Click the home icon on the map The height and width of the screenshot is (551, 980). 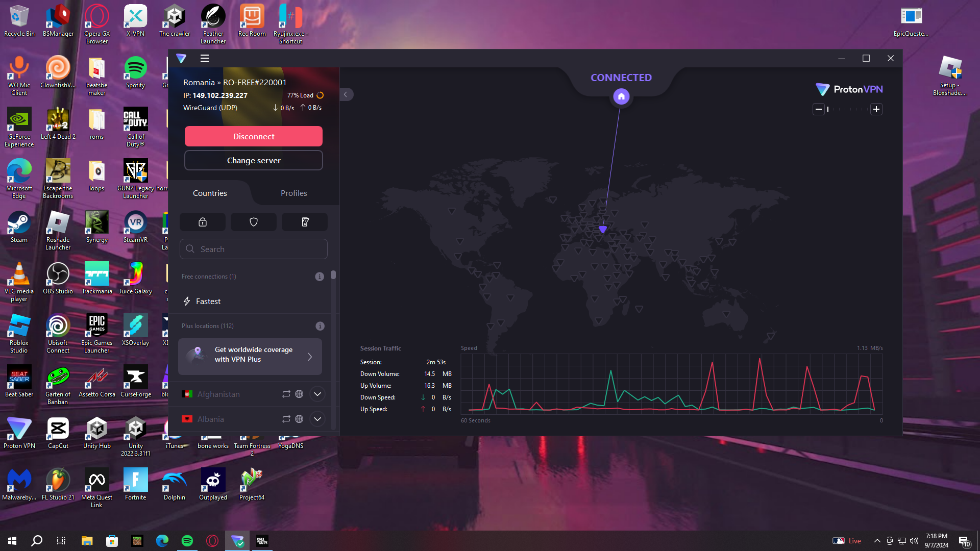pyautogui.click(x=621, y=96)
